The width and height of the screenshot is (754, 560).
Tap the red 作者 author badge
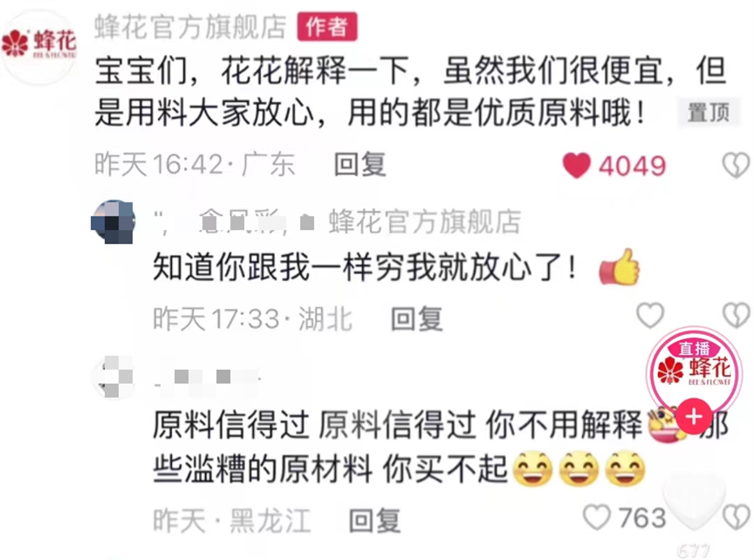pyautogui.click(x=327, y=26)
